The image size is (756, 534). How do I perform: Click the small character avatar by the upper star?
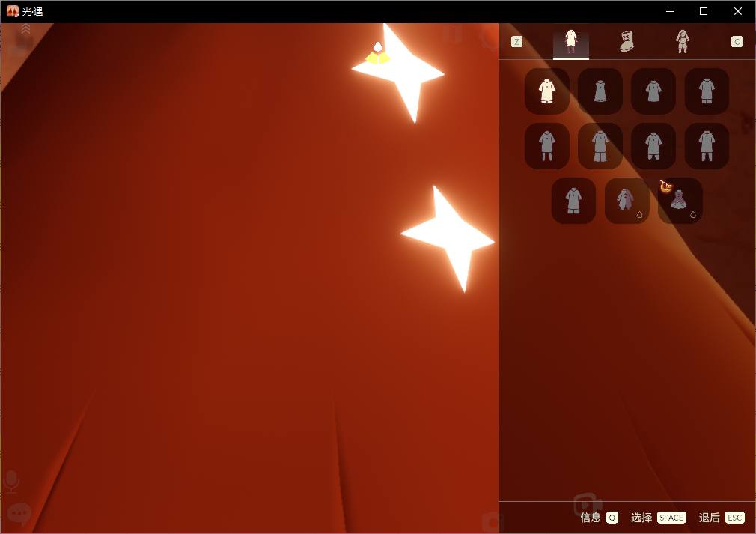pyautogui.click(x=378, y=53)
